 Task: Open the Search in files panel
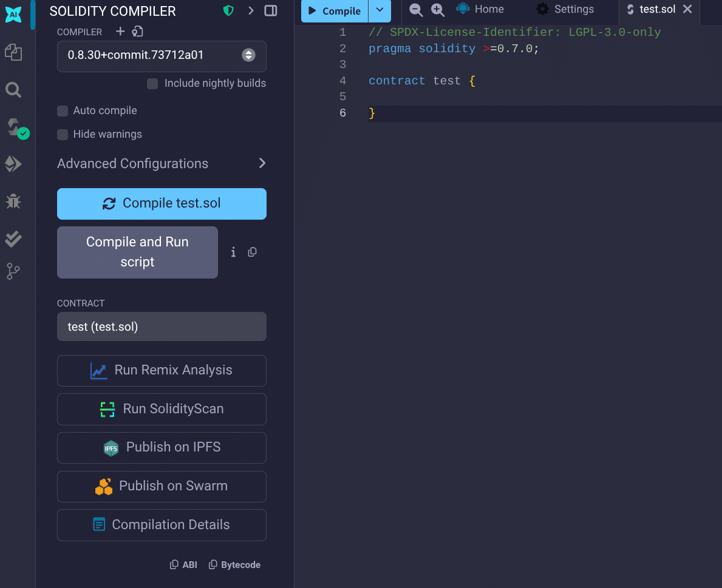click(x=13, y=89)
